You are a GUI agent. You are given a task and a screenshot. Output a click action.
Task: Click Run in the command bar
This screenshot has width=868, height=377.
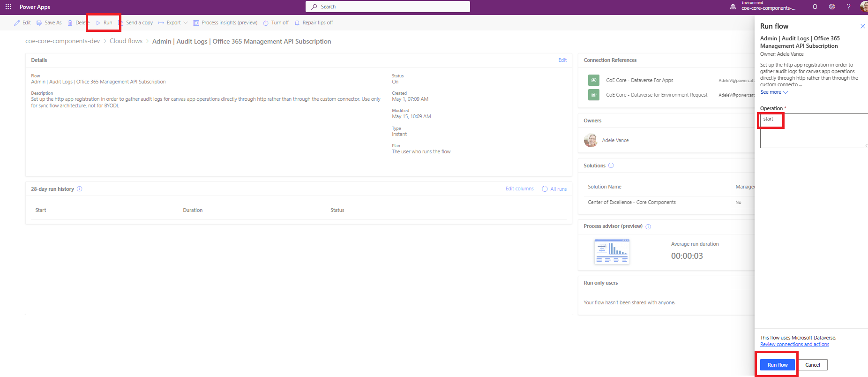(104, 23)
